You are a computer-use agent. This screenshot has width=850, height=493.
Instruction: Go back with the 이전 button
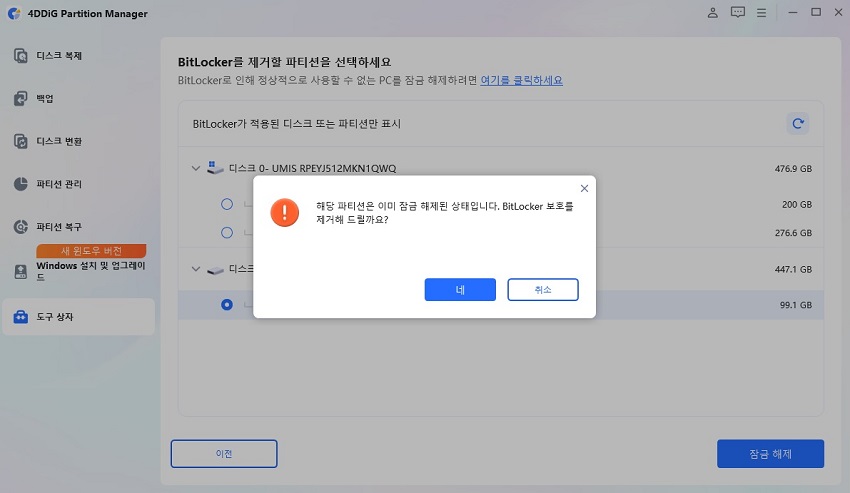(224, 454)
